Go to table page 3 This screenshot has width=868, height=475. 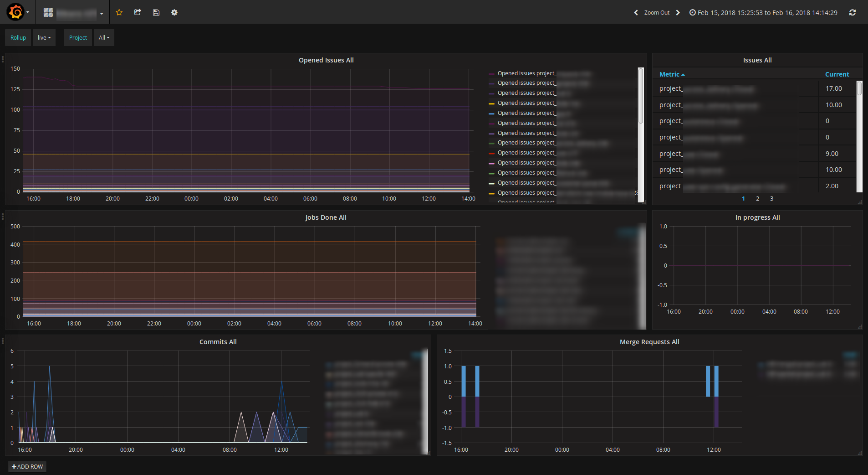coord(772,199)
